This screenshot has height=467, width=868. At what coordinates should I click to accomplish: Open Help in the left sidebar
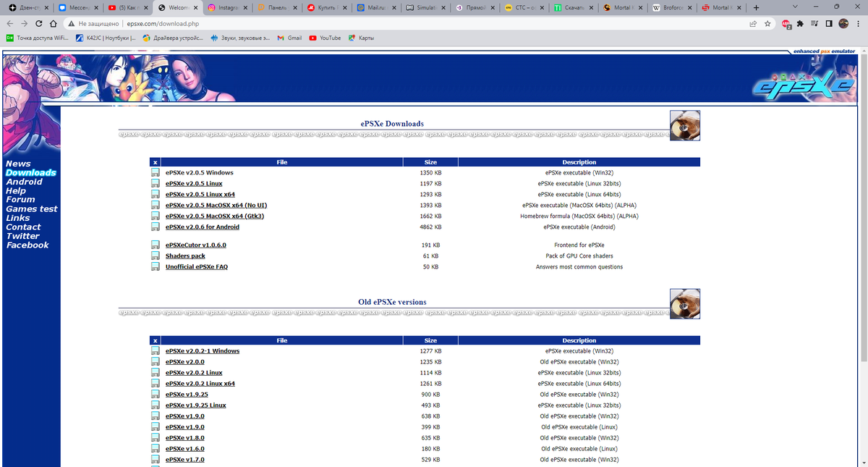click(16, 191)
